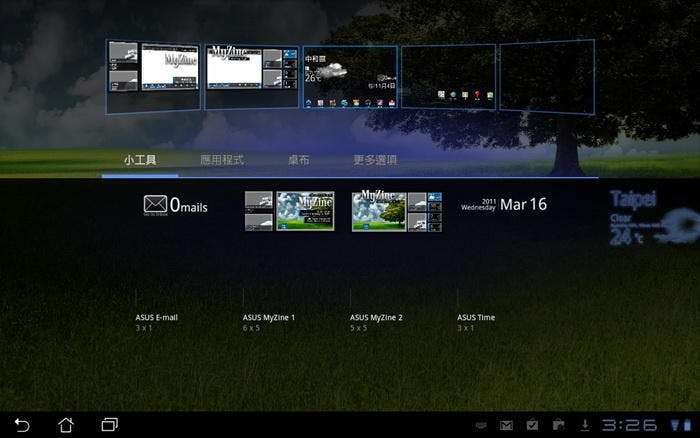Viewport: 700px width, 438px height.
Task: Open the Market shopping bag notification
Action: click(558, 426)
